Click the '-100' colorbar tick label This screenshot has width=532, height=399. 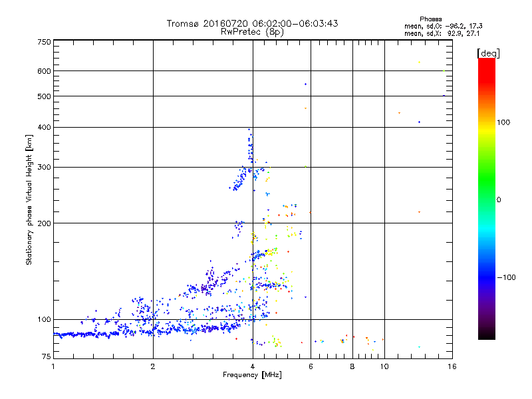click(x=506, y=277)
